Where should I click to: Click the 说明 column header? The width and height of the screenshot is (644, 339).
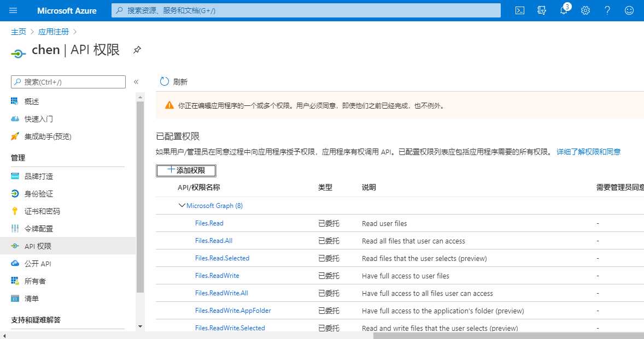(x=369, y=187)
